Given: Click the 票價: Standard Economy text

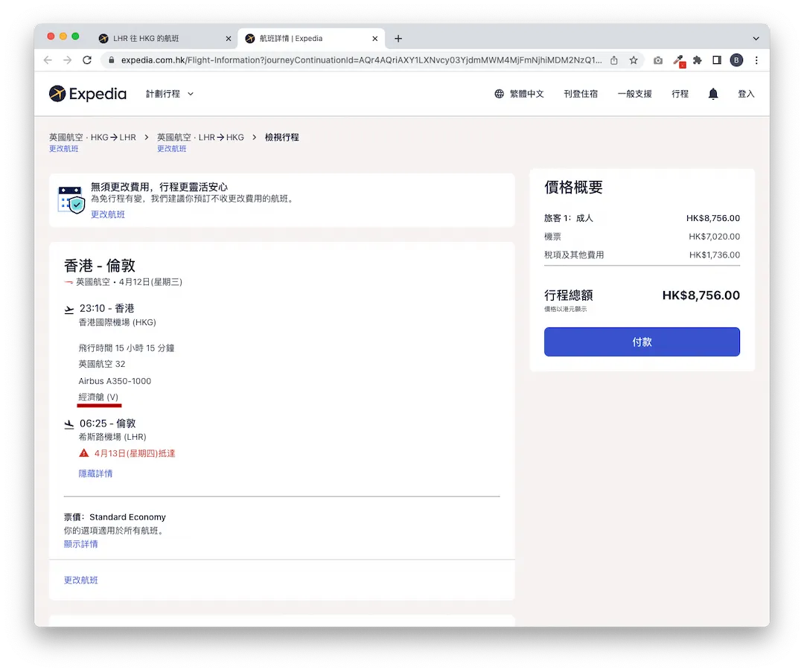Looking at the screenshot, I should click(x=115, y=516).
